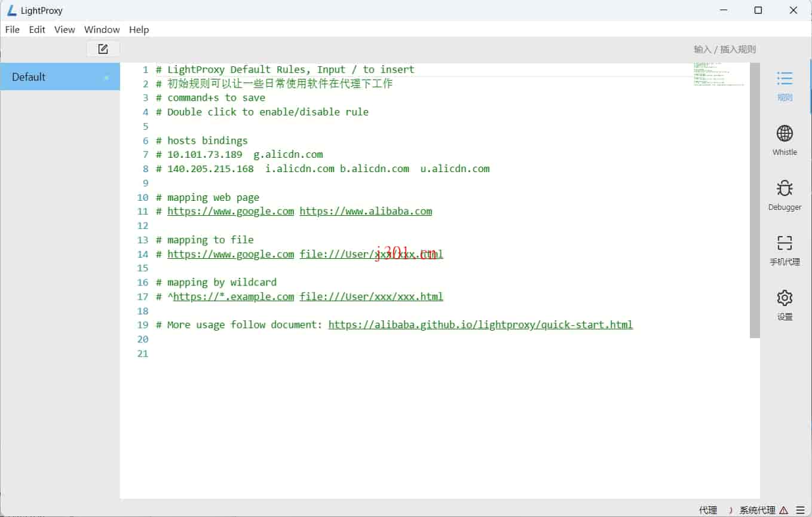812x517 pixels.
Task: Toggle the Default rule enabled dot
Action: pos(106,78)
